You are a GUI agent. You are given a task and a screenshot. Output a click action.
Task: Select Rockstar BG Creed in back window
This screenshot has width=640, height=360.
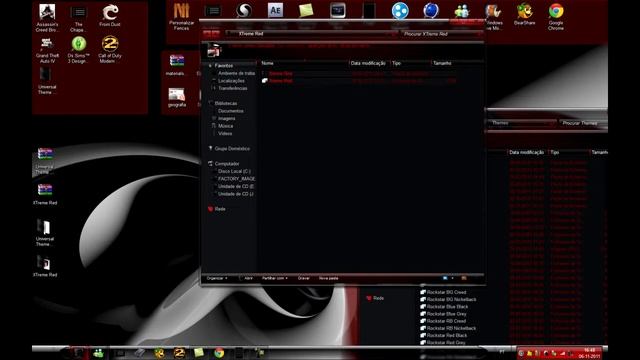[x=446, y=292]
